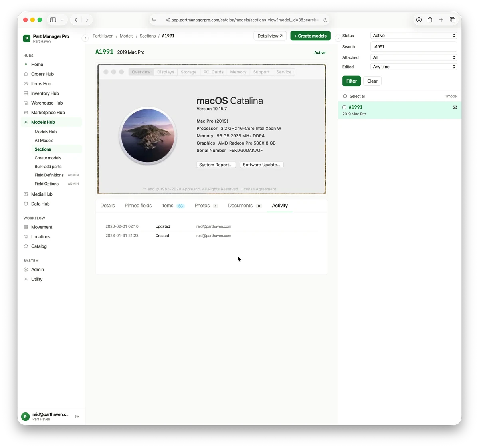This screenshot has width=479, height=448.
Task: Open the Safari sidebar dropdown arrow
Action: (62, 20)
